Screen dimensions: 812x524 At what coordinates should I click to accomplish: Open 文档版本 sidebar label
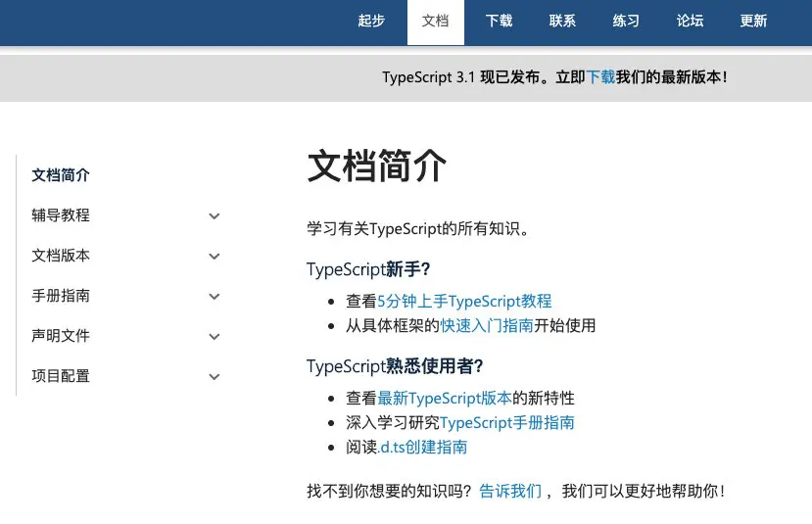coord(61,256)
